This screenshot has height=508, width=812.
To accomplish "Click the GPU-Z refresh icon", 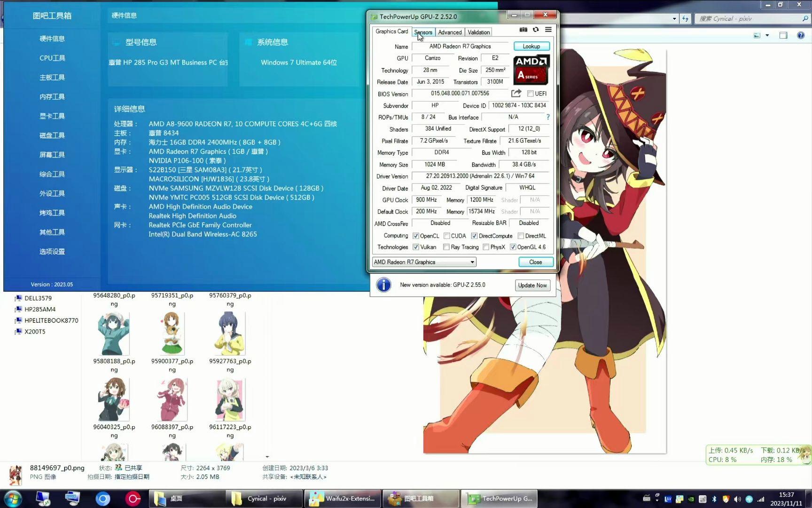I will [x=536, y=30].
